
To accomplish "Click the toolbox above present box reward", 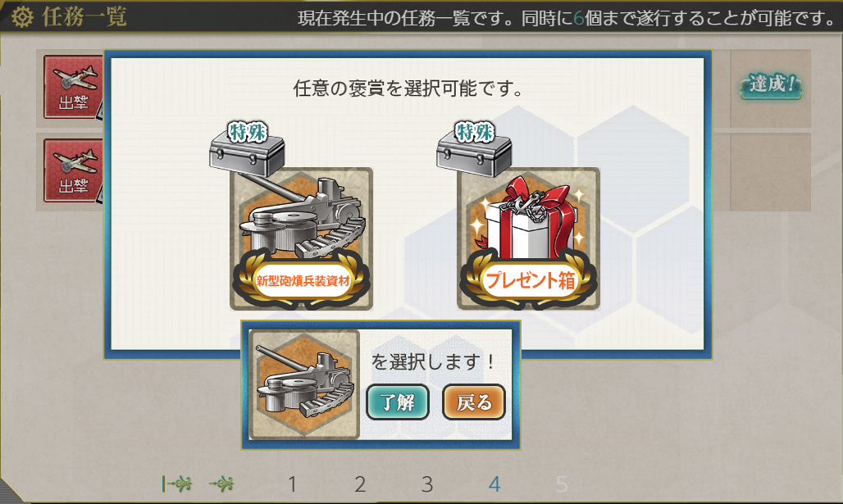I will pyautogui.click(x=474, y=148).
